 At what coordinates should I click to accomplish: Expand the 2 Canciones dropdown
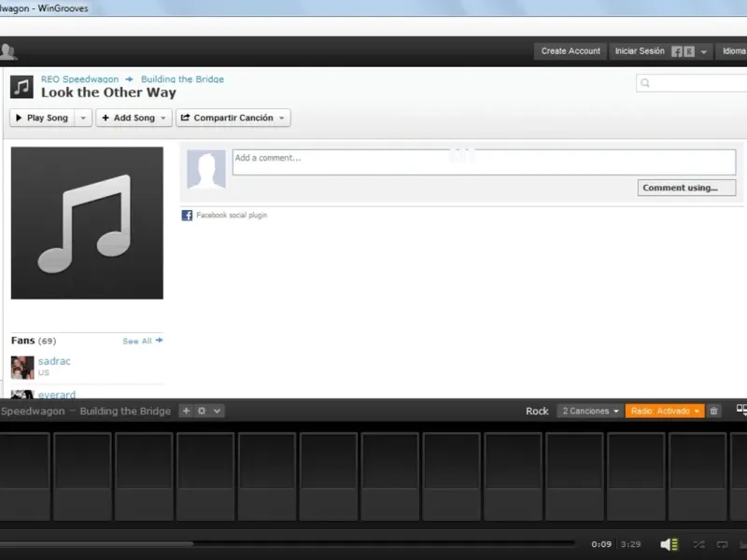pos(590,411)
